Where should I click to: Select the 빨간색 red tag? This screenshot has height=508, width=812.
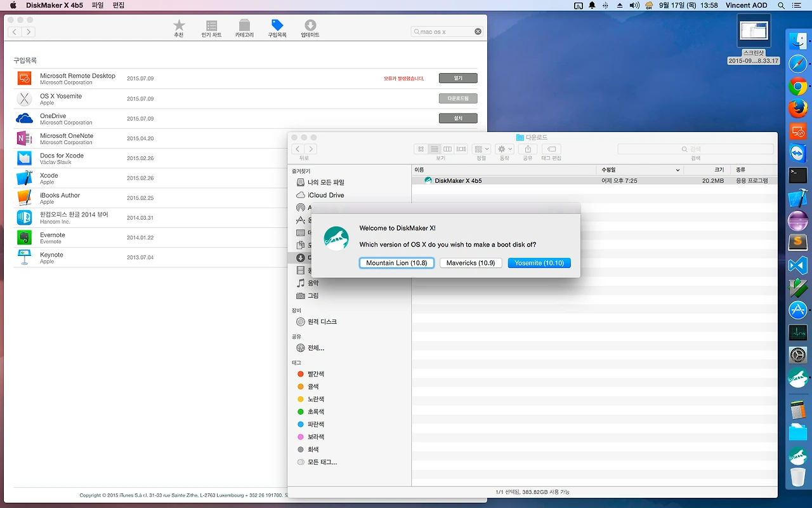point(311,374)
